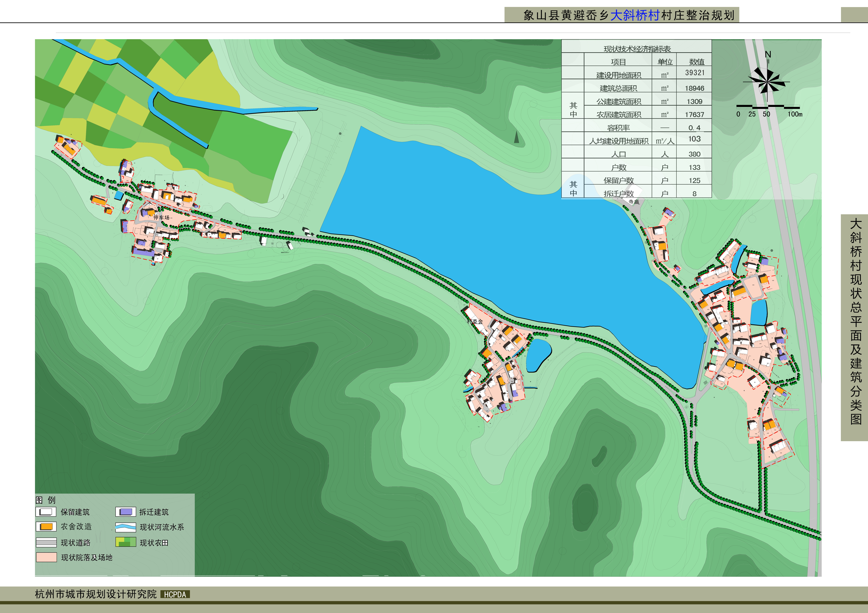Click the 项目 column header
868x613 pixels.
point(618,62)
